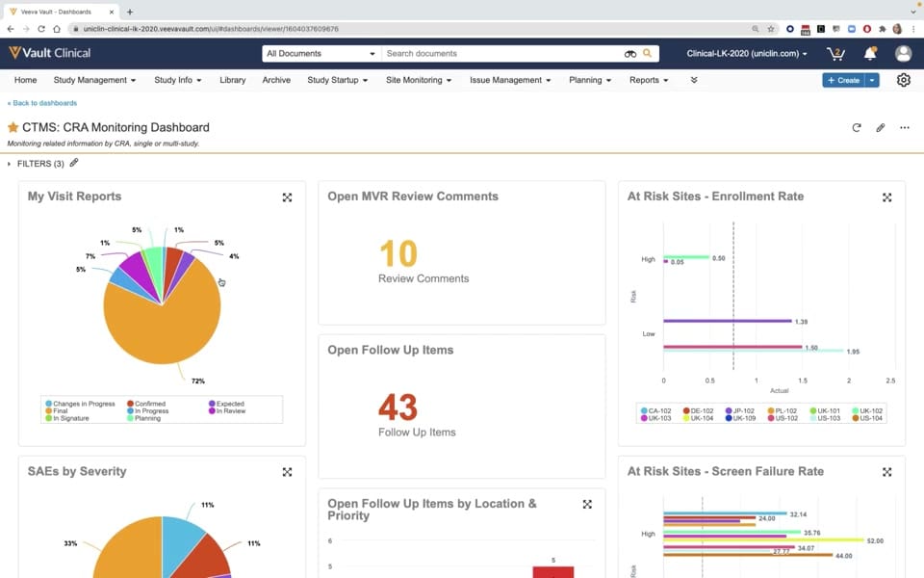
Task: Click the Final legend entry
Action: click(57, 411)
